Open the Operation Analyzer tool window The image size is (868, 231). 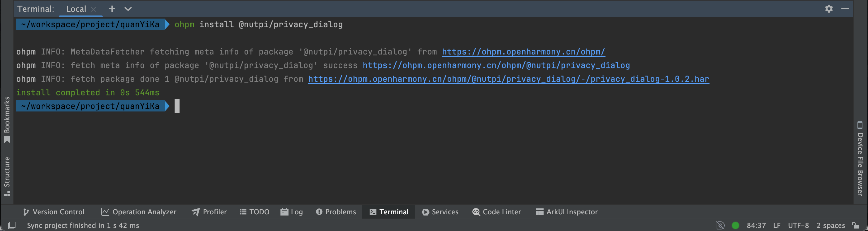pos(139,212)
